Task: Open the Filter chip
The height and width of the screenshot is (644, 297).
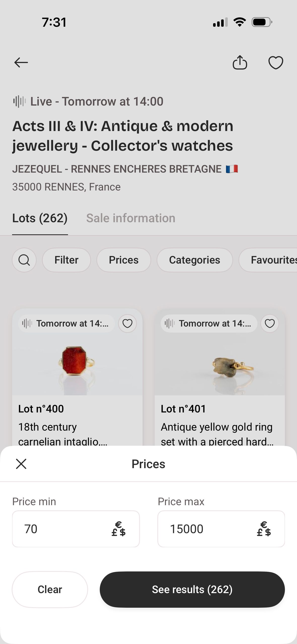Action: (x=67, y=260)
